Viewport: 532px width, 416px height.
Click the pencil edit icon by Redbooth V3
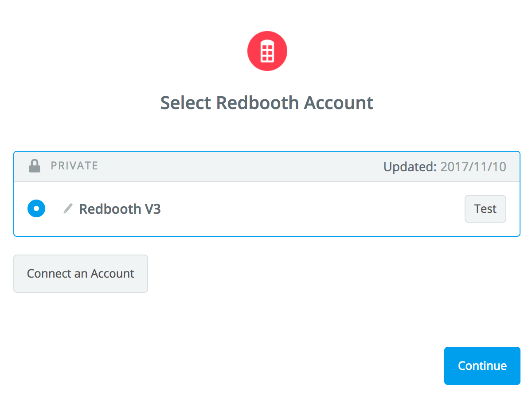point(68,208)
